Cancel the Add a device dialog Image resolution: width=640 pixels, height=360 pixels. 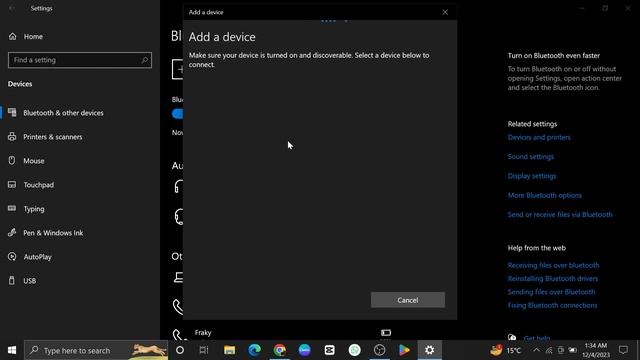pyautogui.click(x=408, y=300)
